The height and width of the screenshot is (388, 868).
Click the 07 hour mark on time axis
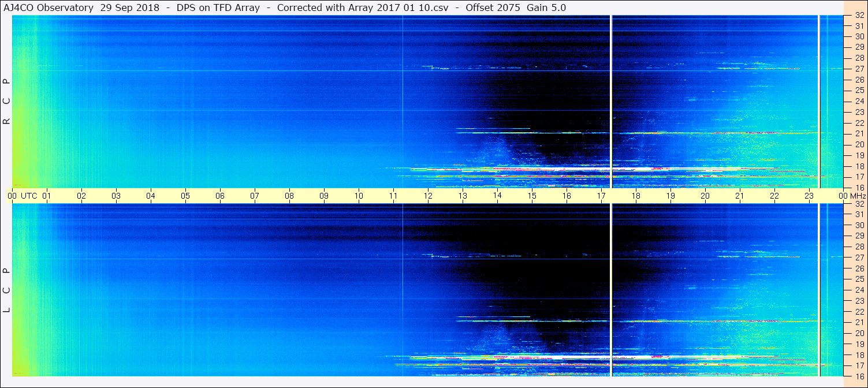click(255, 196)
